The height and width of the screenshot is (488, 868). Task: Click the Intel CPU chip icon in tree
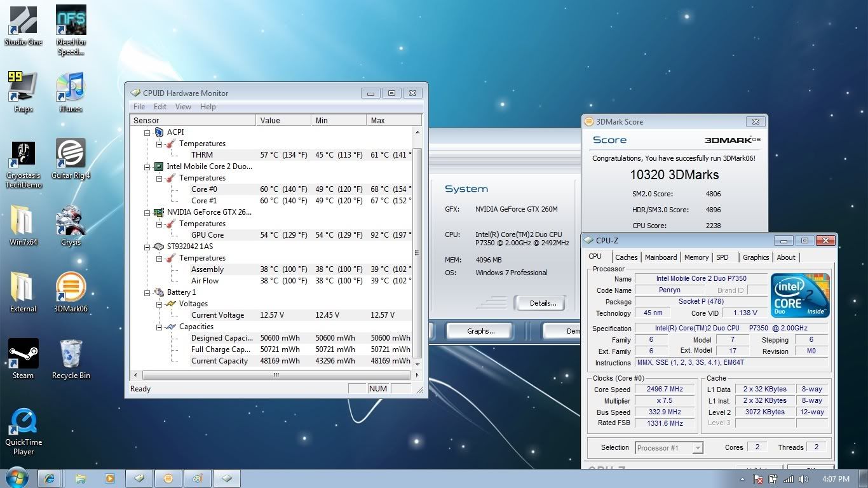[159, 166]
